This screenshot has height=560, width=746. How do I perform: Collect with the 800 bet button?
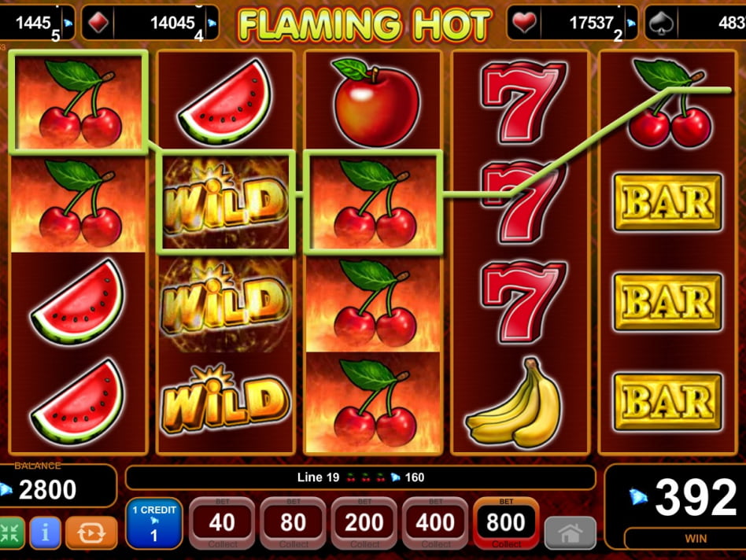tap(506, 523)
